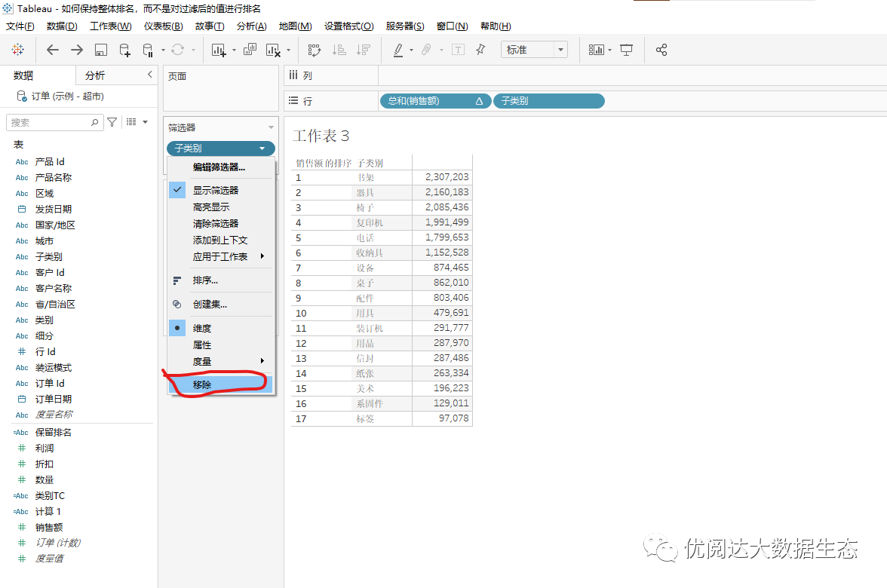This screenshot has width=887, height=588.
Task: Switch to the 分析 tab
Action: [95, 75]
